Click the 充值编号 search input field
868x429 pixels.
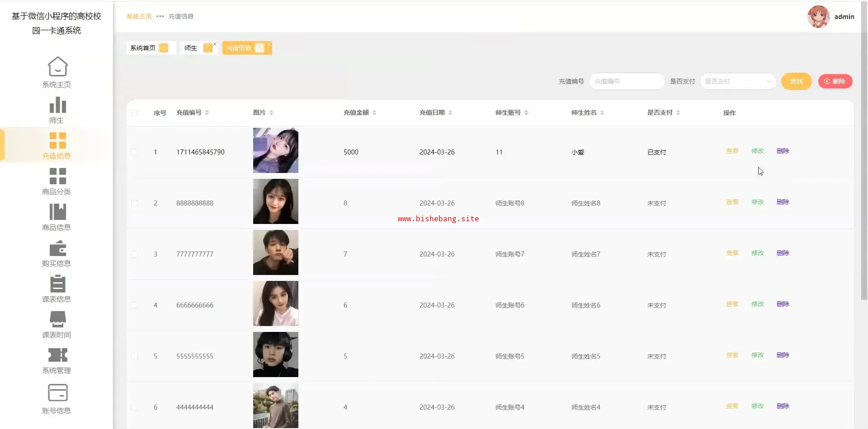click(x=627, y=81)
